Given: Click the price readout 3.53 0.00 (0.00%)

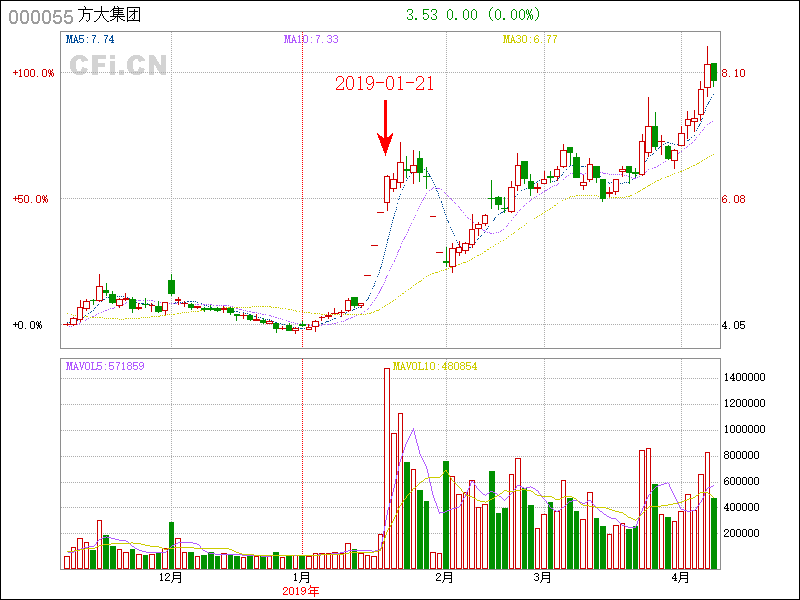Looking at the screenshot, I should click(473, 15).
